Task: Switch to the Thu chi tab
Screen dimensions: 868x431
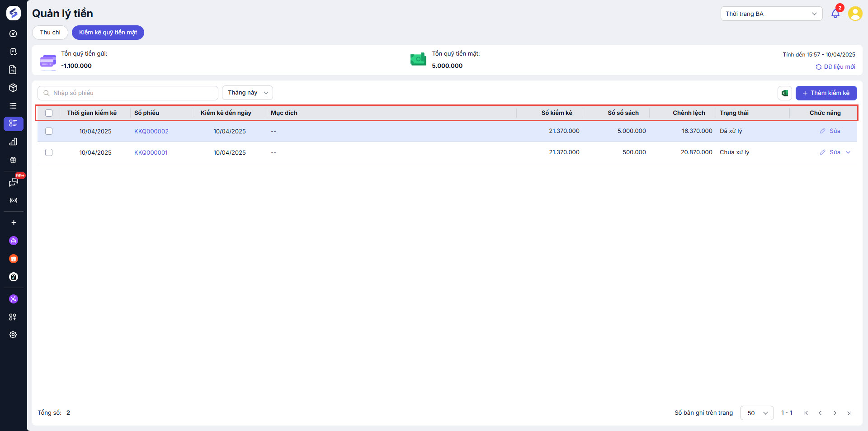Action: click(50, 33)
